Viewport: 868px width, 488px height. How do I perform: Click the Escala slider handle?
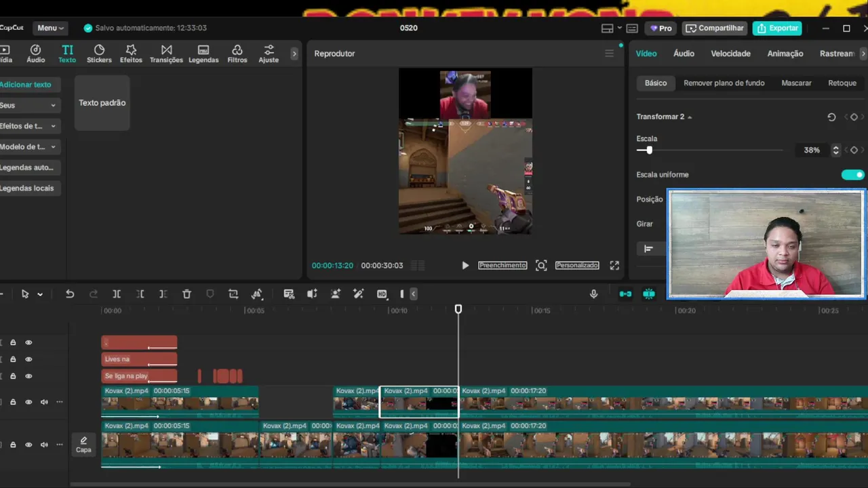tap(649, 150)
